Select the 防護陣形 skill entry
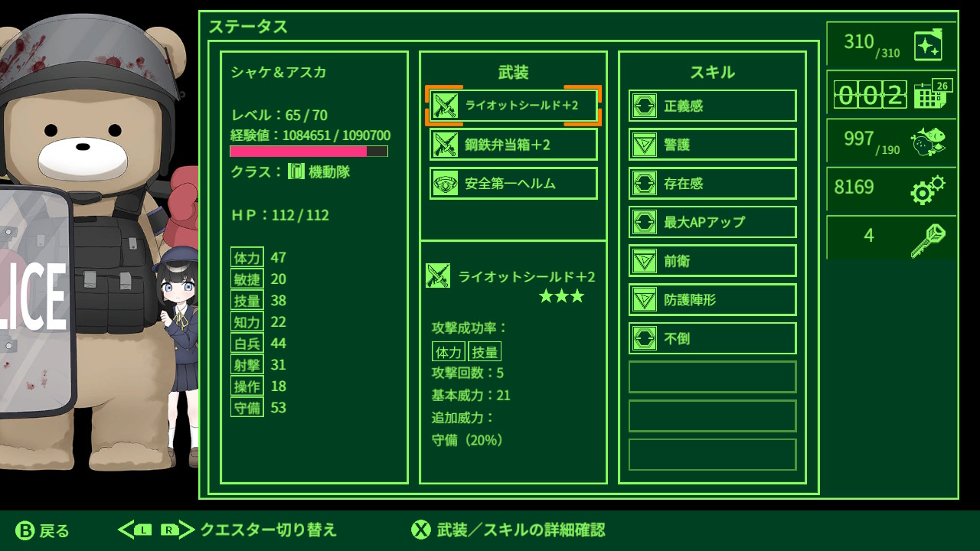 [x=713, y=300]
